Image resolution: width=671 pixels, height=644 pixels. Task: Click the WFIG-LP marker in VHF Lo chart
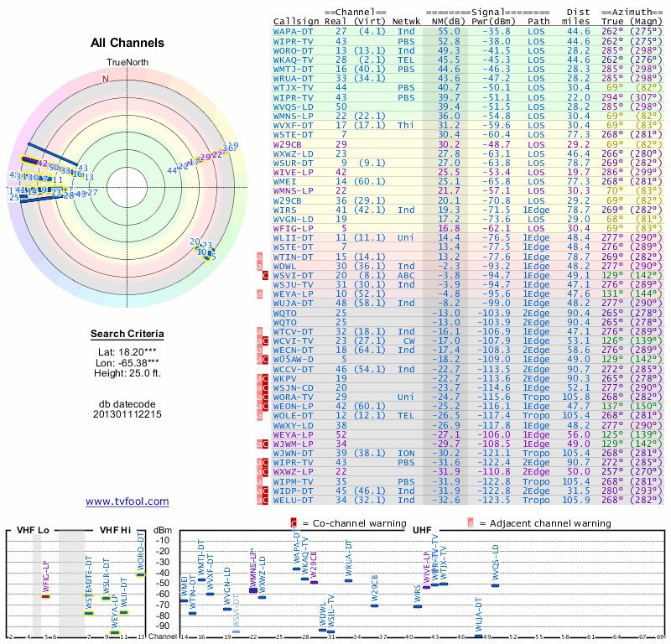pyautogui.click(x=46, y=596)
